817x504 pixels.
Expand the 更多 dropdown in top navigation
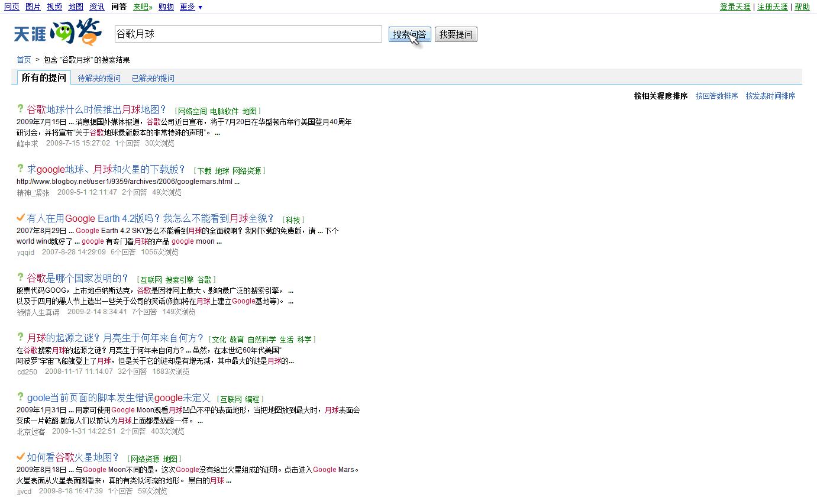(x=191, y=7)
